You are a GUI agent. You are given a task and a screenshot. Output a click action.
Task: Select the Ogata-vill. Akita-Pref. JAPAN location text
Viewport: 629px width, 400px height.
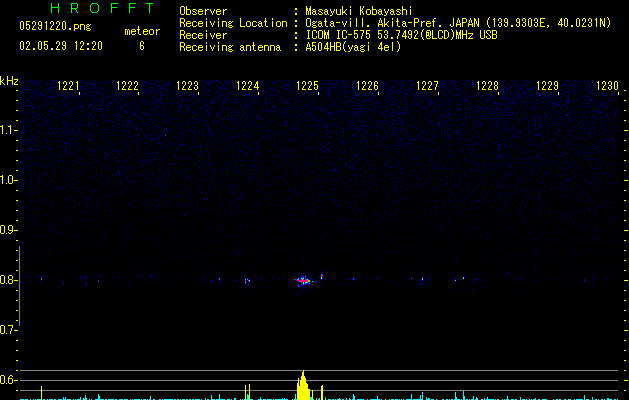point(458,23)
